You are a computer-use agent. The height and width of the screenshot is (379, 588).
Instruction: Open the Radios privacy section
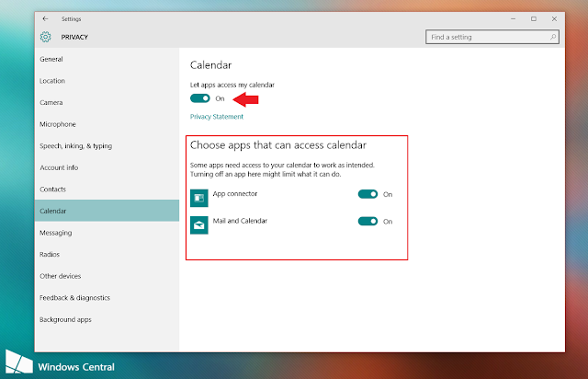(107, 254)
